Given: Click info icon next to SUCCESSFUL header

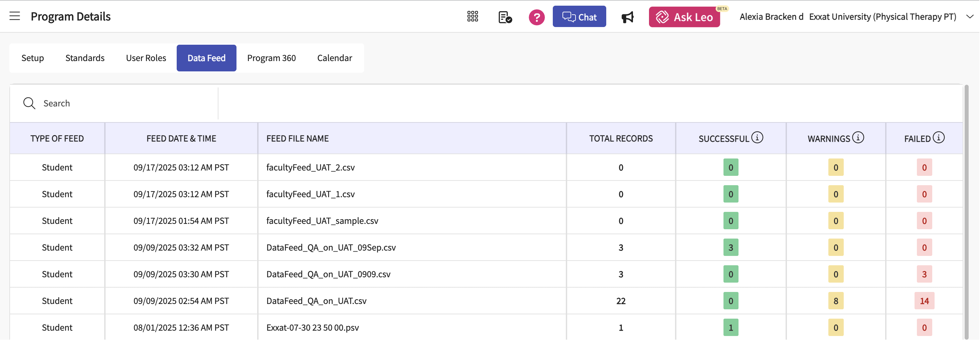Looking at the screenshot, I should coord(757,137).
